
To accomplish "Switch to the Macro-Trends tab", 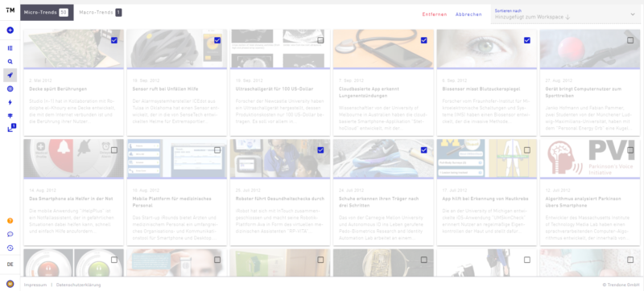I will [x=100, y=13].
